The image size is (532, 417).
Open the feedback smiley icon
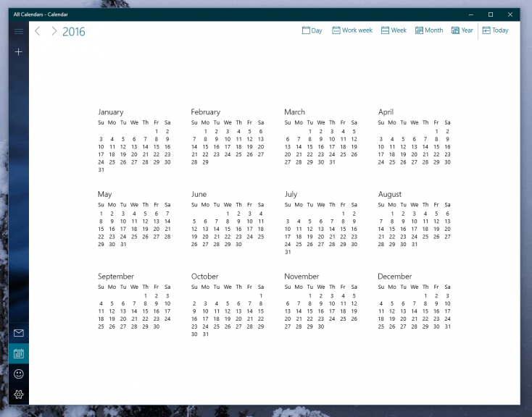pos(19,374)
